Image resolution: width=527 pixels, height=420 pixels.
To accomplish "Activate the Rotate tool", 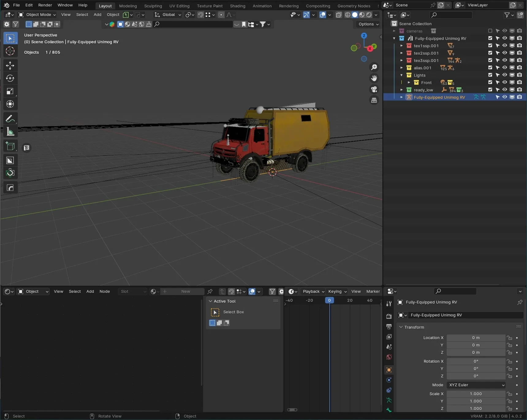I will pyautogui.click(x=10, y=78).
